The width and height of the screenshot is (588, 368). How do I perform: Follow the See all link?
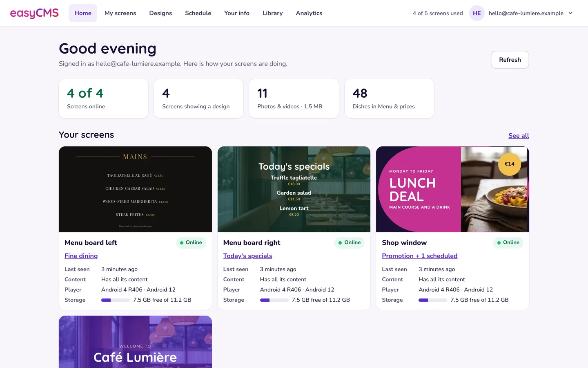coord(519,136)
